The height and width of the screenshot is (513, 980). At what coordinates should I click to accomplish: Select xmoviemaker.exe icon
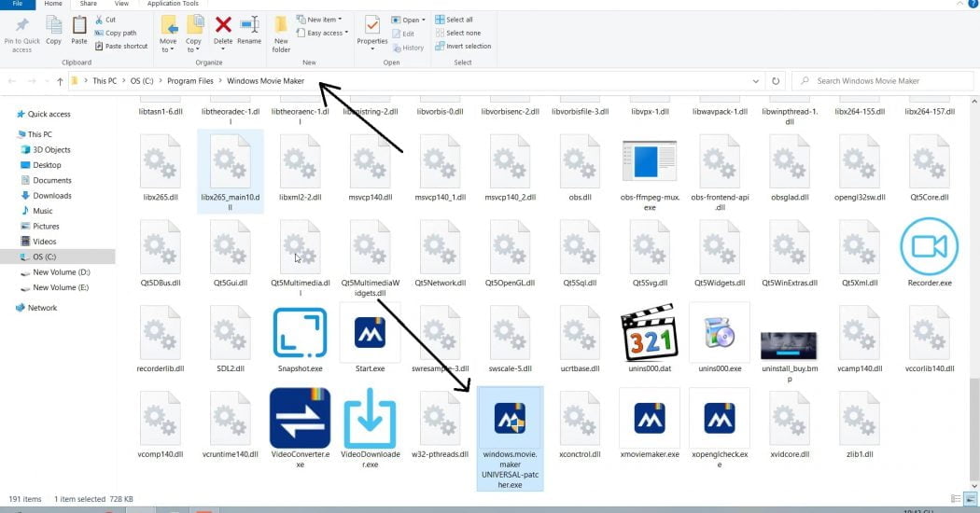[650, 418]
